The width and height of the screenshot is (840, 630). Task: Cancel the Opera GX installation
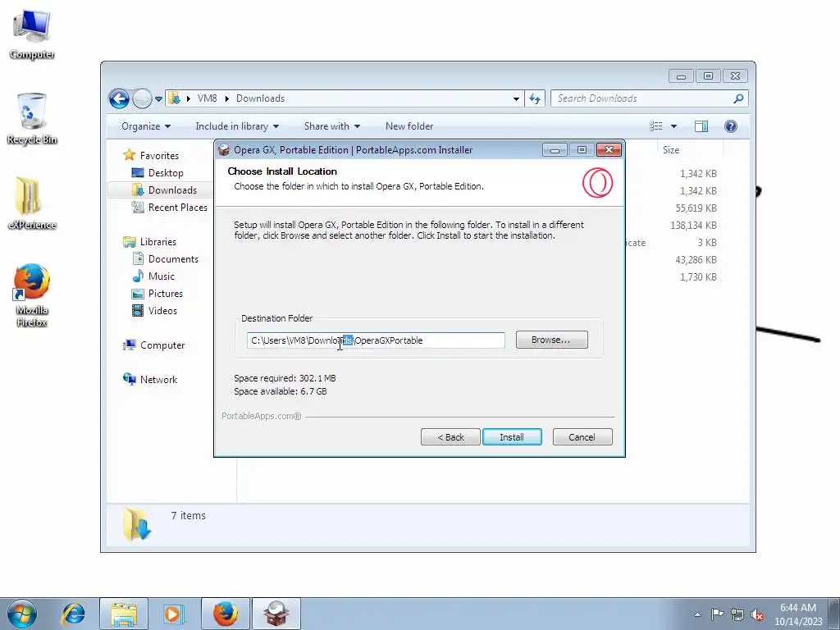[582, 437]
